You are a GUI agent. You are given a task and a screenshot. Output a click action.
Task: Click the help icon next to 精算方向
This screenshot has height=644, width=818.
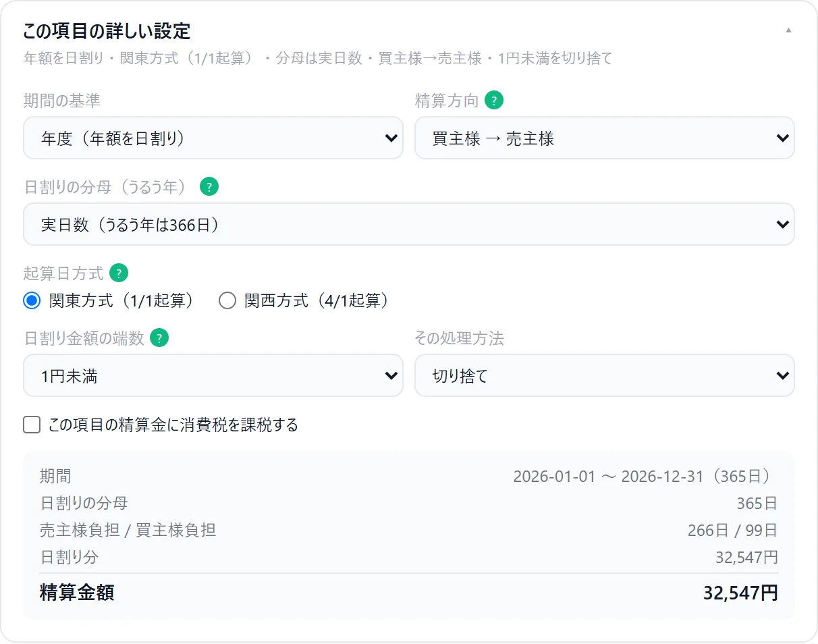495,101
